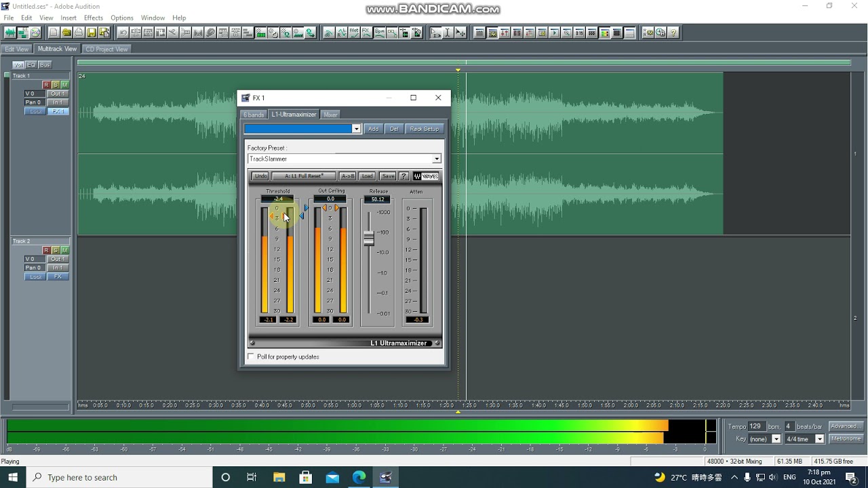Click the Del button in FX 1
This screenshot has width=868, height=488.
tap(394, 129)
